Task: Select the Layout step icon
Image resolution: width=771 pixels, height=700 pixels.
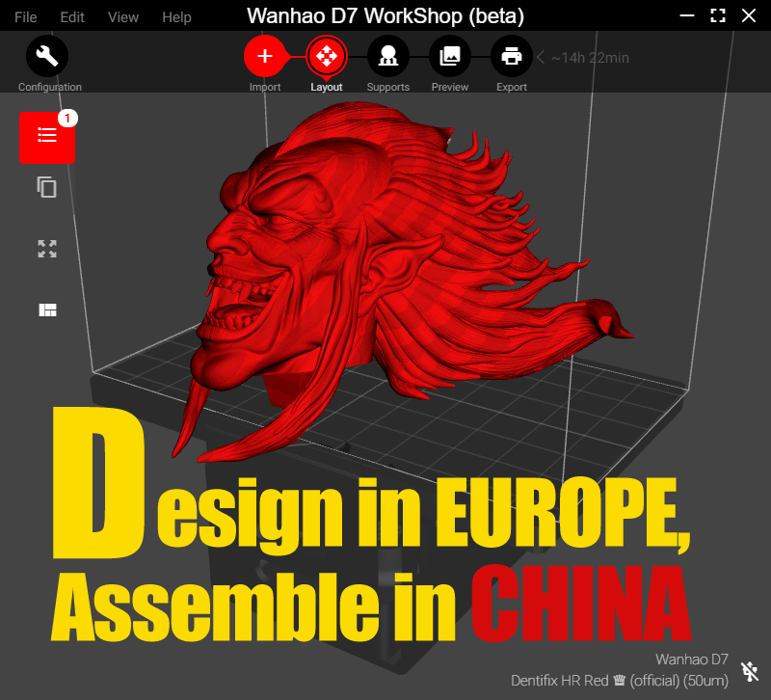Action: point(327,56)
